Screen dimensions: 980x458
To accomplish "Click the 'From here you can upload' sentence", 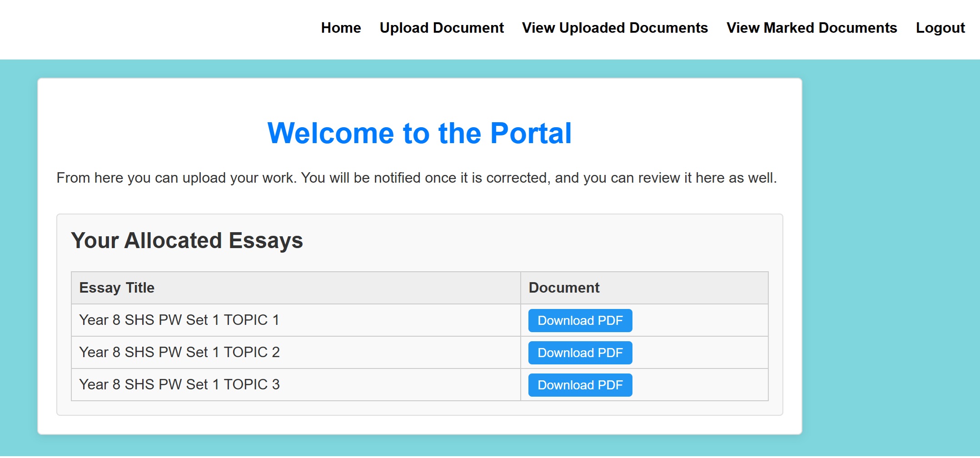I will (x=176, y=178).
